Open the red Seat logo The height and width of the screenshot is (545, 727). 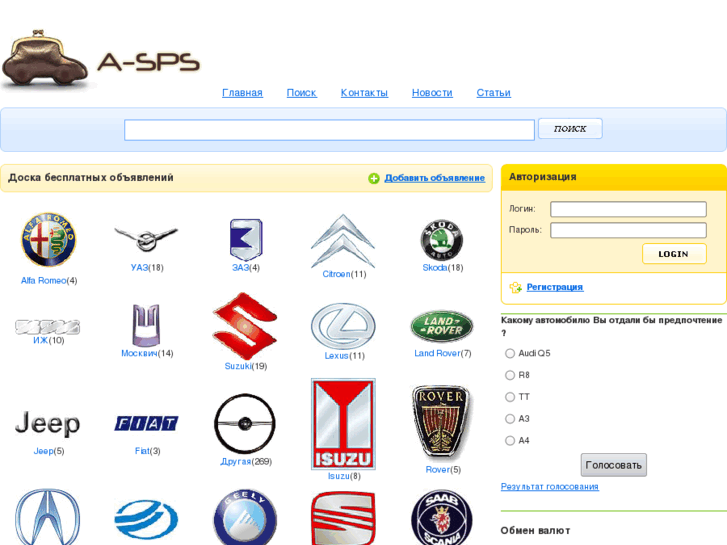[x=343, y=518]
